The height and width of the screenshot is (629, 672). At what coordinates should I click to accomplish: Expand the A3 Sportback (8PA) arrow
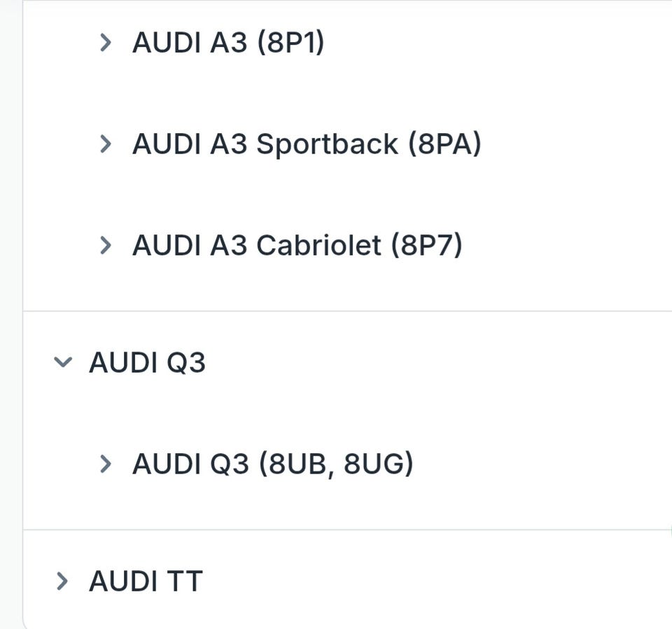[x=106, y=144]
